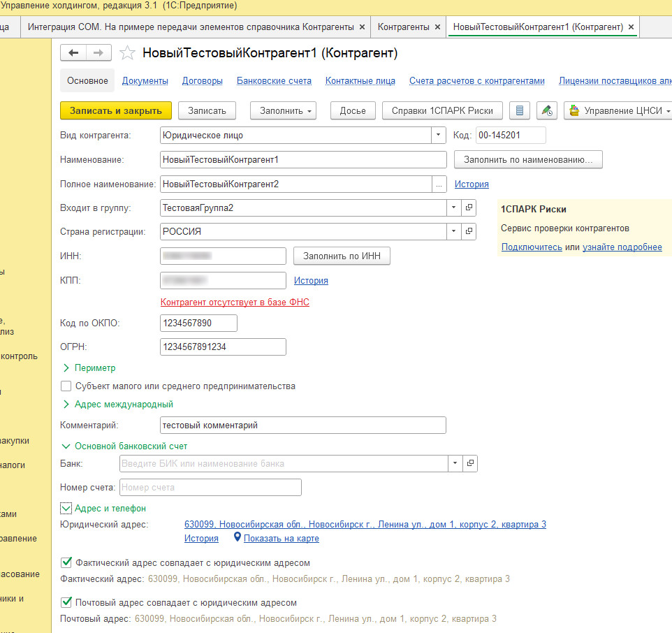Focus the Наименование input field
Image resolution: width=672 pixels, height=633 pixels.
(303, 159)
